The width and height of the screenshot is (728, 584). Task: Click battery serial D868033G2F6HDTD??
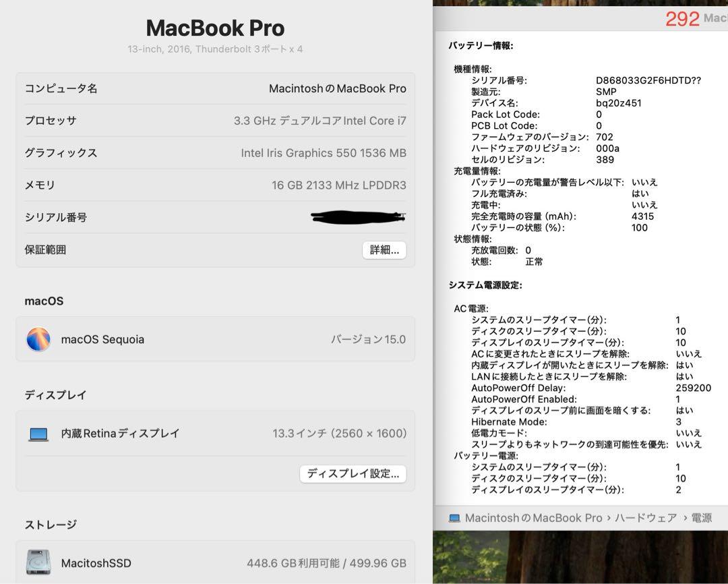(x=648, y=80)
